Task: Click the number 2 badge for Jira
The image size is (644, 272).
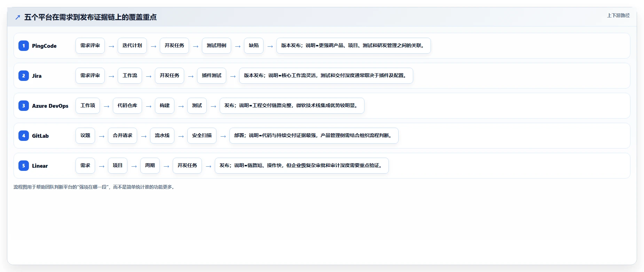Action: tap(24, 76)
